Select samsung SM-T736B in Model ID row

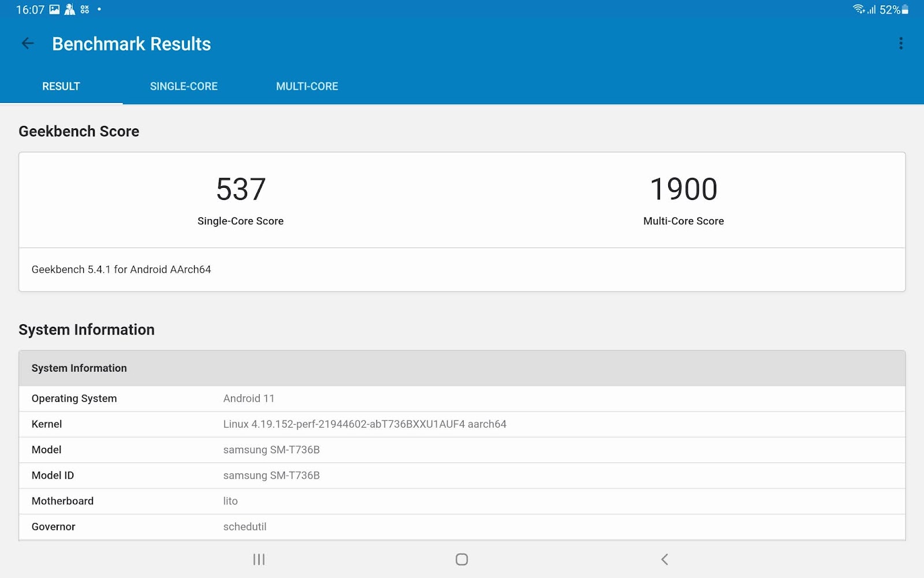[271, 475]
